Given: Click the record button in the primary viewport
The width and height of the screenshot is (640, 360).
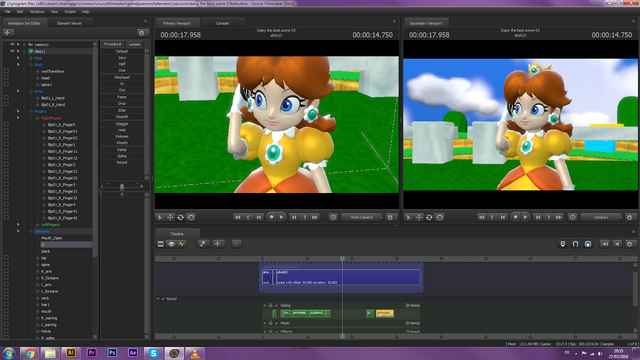Looking at the screenshot, I should click(271, 217).
